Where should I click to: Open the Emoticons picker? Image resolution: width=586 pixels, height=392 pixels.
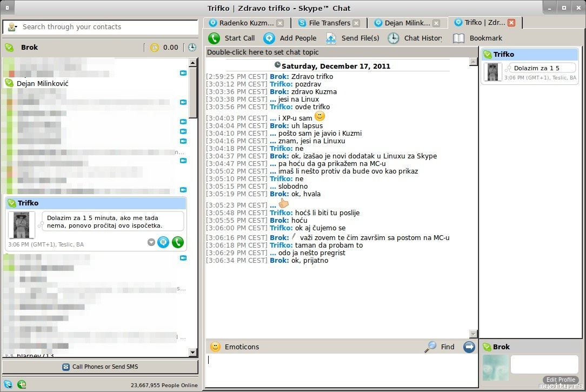point(235,347)
